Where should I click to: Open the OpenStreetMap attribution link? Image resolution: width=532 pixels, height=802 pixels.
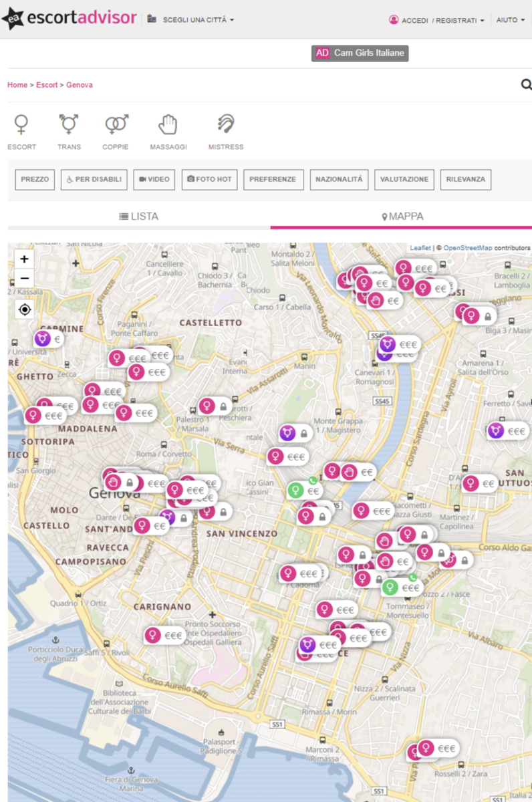click(x=467, y=248)
